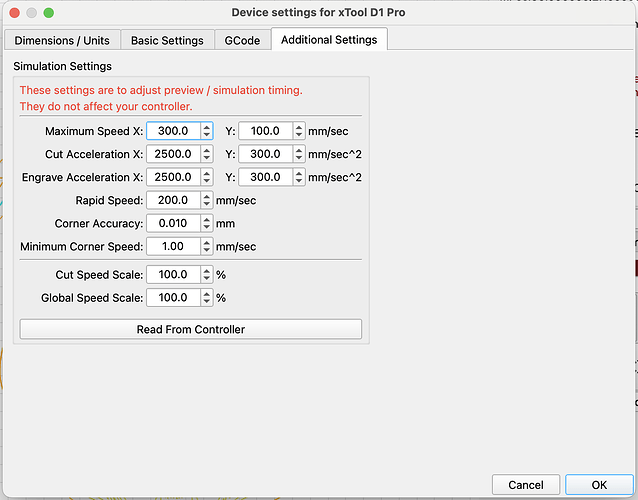Adjust the Engrave Acceleration X stepper

click(x=207, y=177)
